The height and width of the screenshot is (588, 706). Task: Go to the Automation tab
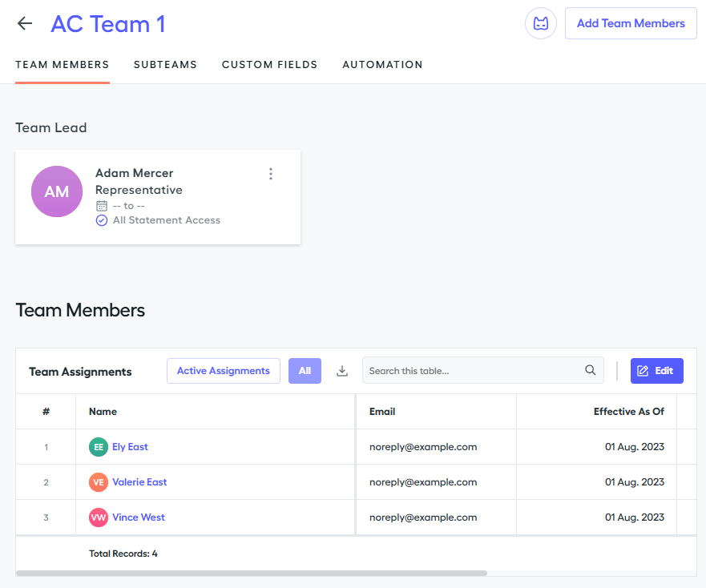click(x=382, y=65)
